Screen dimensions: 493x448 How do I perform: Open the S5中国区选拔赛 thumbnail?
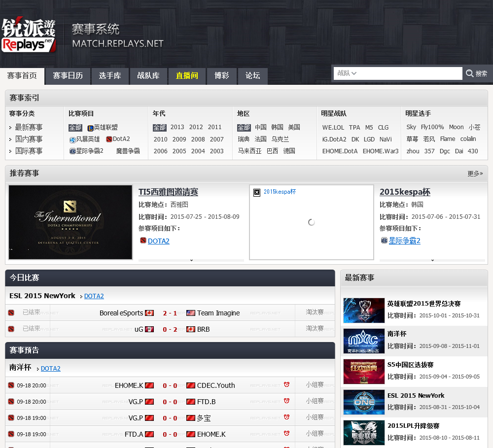tap(364, 372)
